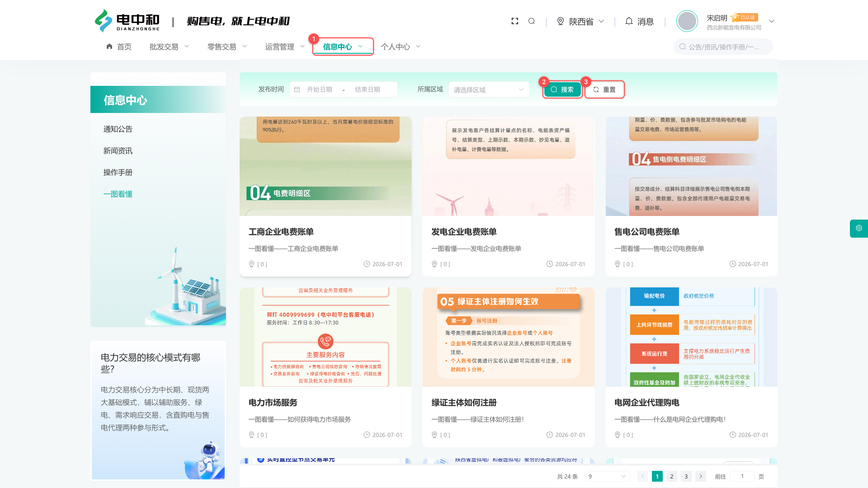Open the 请选择区域 region dropdown

[489, 89]
